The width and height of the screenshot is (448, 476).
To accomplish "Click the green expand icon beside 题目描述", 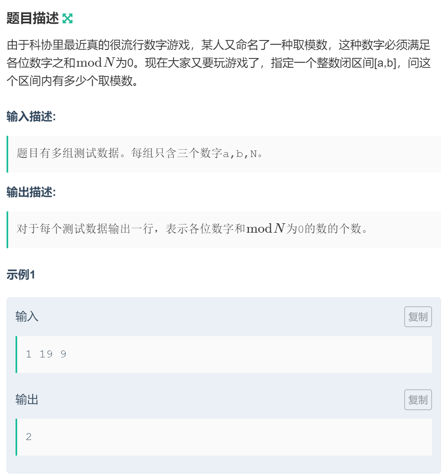I will point(68,18).
